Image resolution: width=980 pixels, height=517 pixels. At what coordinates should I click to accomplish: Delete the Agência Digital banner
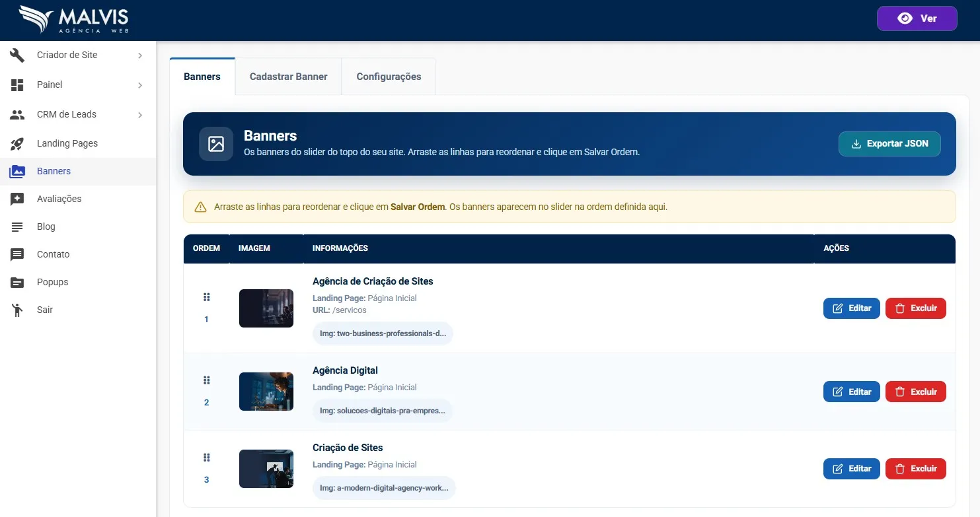915,392
